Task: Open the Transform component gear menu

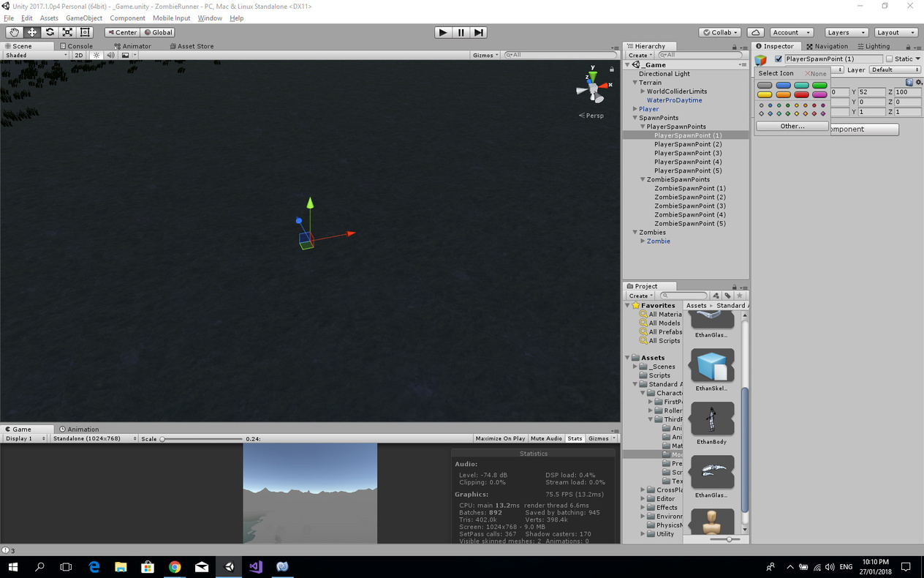Action: point(919,82)
